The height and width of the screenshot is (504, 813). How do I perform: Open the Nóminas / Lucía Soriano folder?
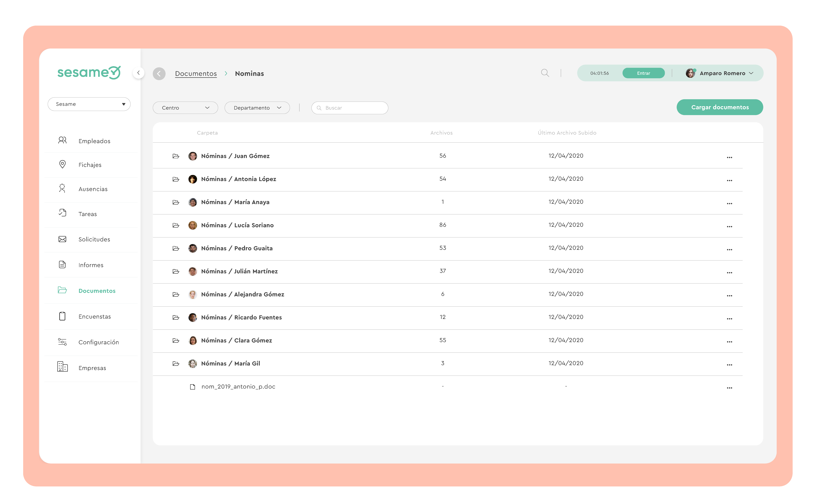(237, 225)
